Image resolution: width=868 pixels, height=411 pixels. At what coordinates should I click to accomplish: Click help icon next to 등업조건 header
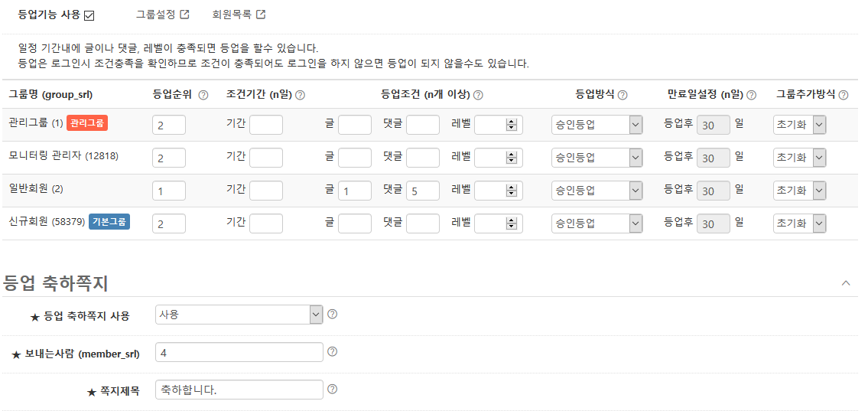(x=478, y=95)
